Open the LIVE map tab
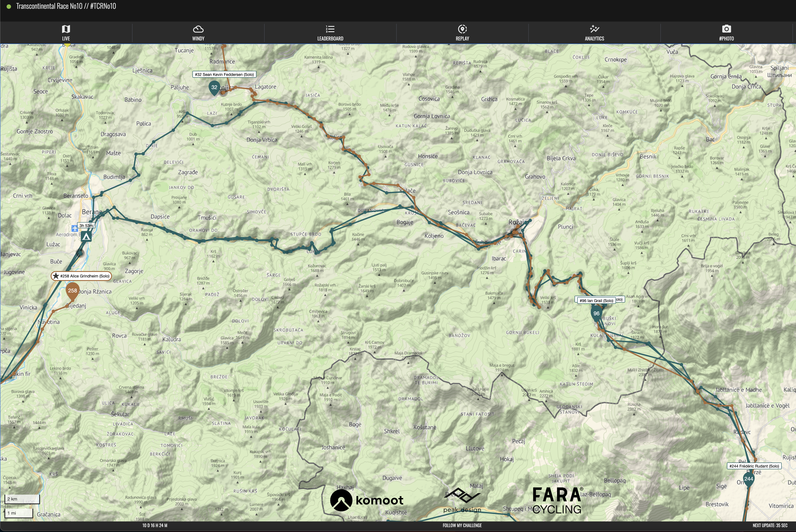 [66, 33]
